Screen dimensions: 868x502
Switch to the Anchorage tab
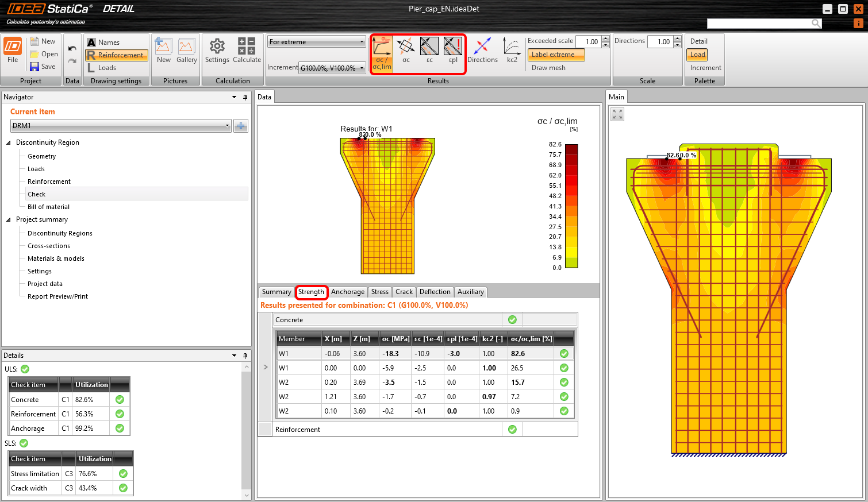(x=347, y=292)
